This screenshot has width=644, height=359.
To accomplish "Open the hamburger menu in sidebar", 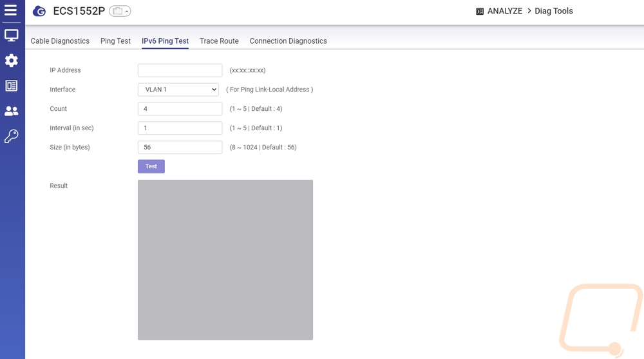I will click(11, 10).
